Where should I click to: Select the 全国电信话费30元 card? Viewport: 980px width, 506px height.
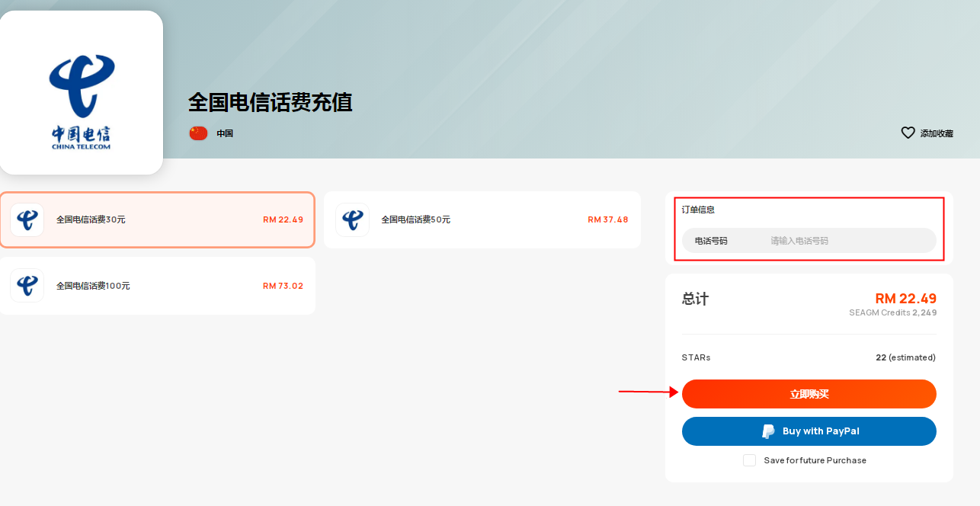[158, 219]
